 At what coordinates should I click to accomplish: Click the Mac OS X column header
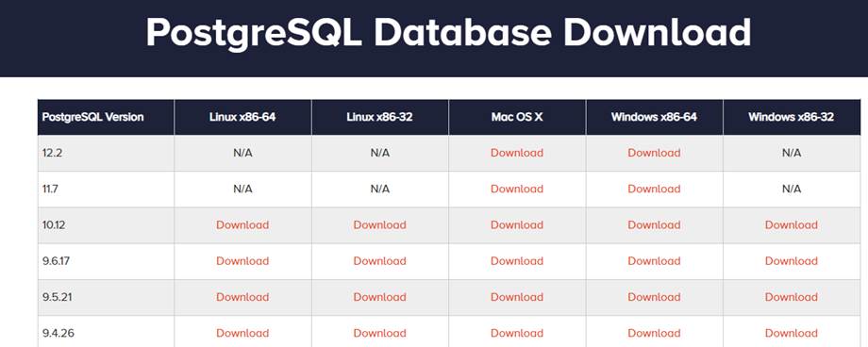[x=517, y=117]
